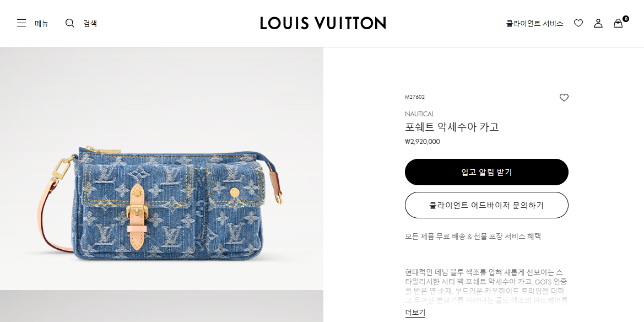Open the hamburger menu icon
Screen dimensions: 644x322
21,23
